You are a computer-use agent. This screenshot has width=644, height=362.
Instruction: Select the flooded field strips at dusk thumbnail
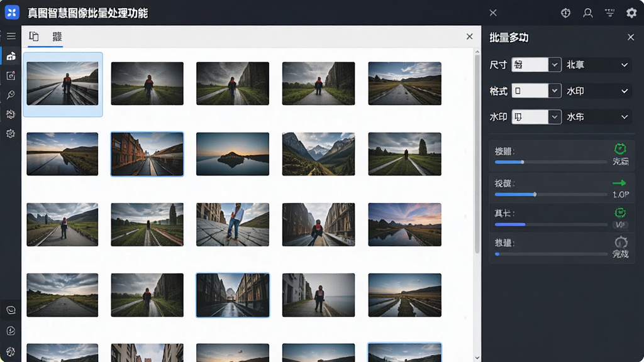click(x=404, y=295)
